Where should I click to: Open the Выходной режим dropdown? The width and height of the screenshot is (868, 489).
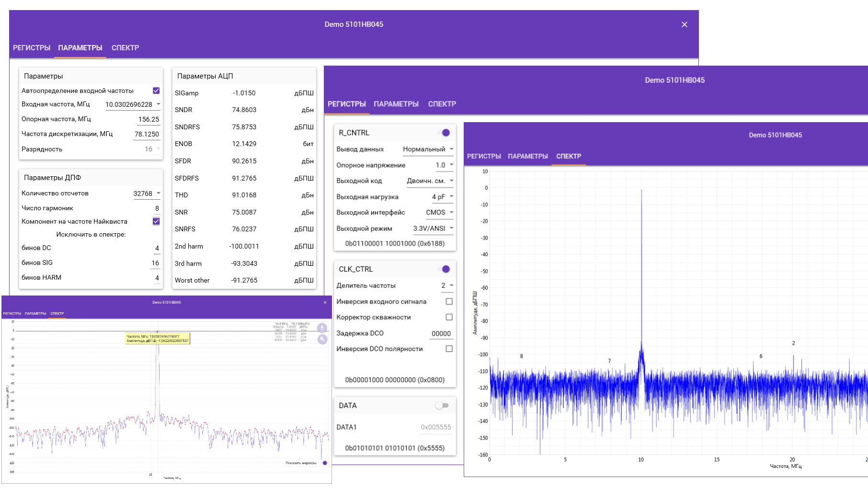[x=433, y=228]
